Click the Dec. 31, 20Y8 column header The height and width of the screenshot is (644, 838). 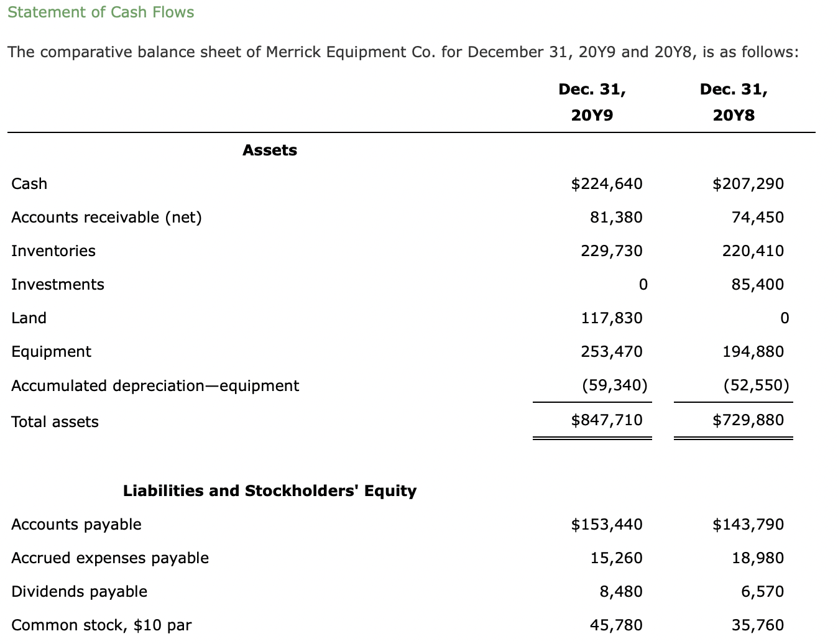(734, 102)
